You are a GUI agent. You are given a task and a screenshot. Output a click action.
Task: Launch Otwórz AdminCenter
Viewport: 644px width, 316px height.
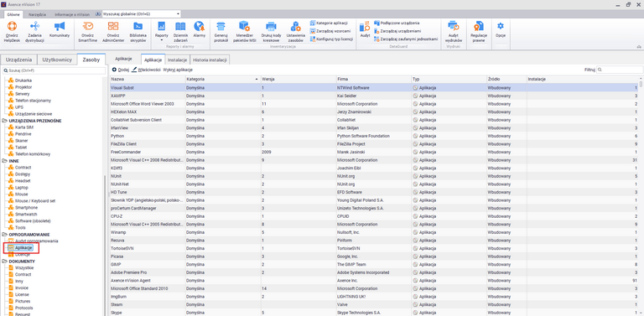click(x=113, y=32)
